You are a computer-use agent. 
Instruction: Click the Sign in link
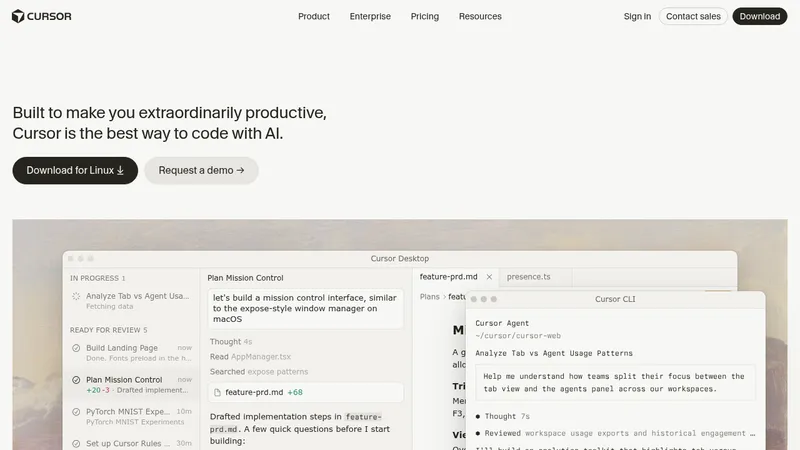(x=637, y=16)
